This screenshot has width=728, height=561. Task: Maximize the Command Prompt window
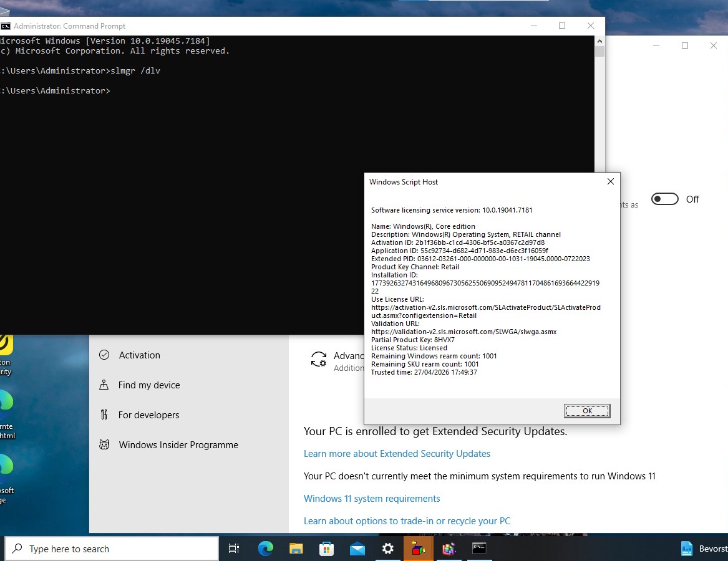click(562, 26)
